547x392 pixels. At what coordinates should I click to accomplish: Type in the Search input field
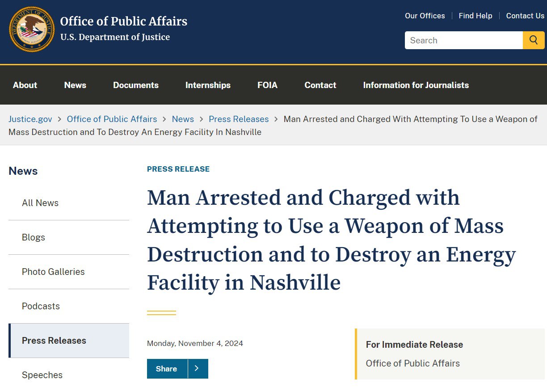tap(463, 40)
